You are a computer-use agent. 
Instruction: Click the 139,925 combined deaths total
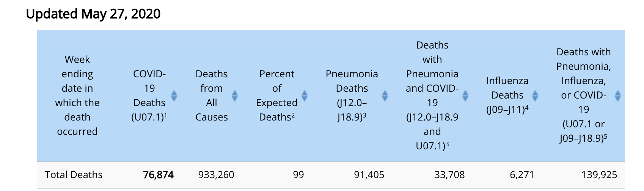tap(599, 175)
